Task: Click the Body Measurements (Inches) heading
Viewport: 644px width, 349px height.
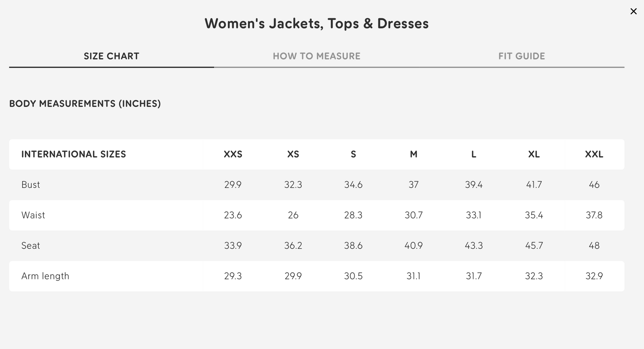Action: point(85,104)
